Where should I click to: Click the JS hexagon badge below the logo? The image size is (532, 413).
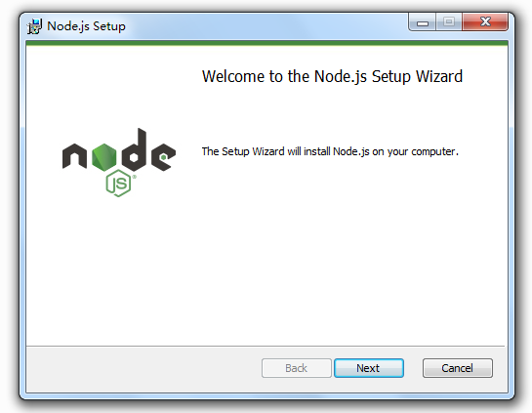tap(118, 184)
